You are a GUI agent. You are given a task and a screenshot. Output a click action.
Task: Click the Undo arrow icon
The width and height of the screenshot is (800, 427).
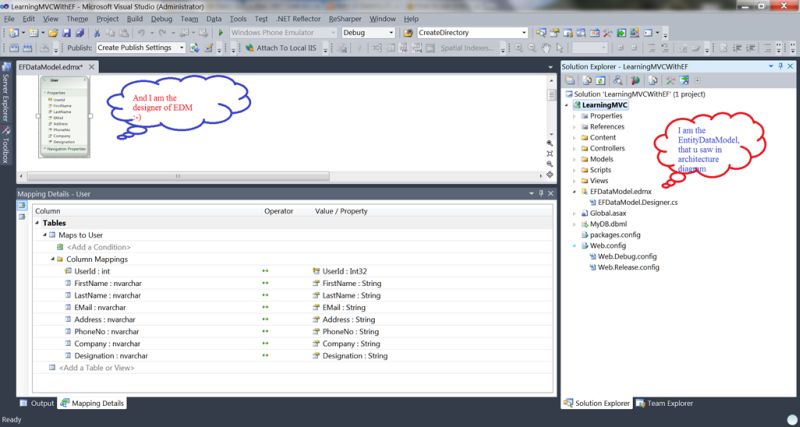tap(141, 33)
